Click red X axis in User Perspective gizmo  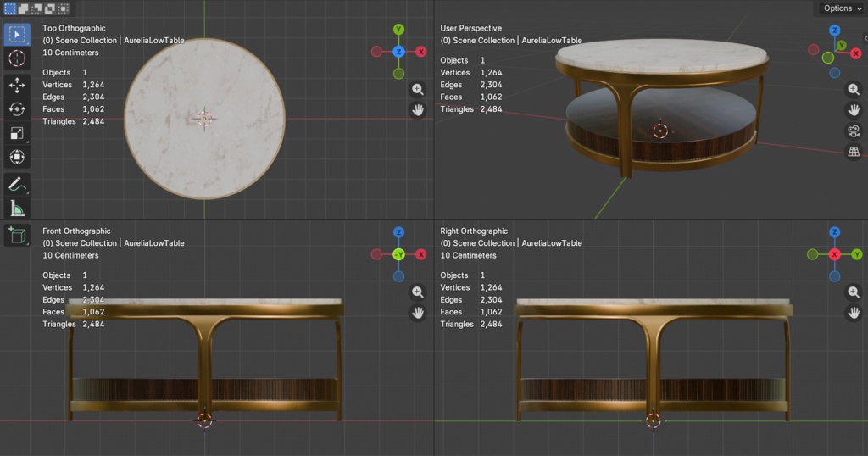coord(856,53)
